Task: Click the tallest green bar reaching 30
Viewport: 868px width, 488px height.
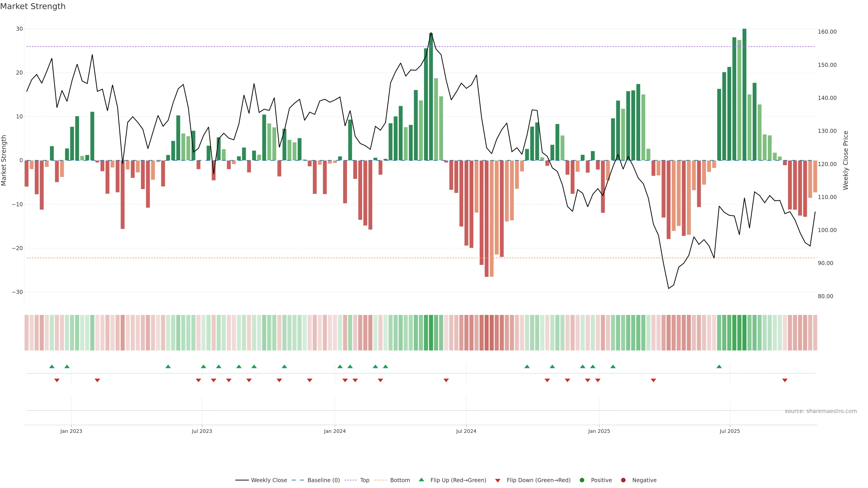Action: (744, 94)
